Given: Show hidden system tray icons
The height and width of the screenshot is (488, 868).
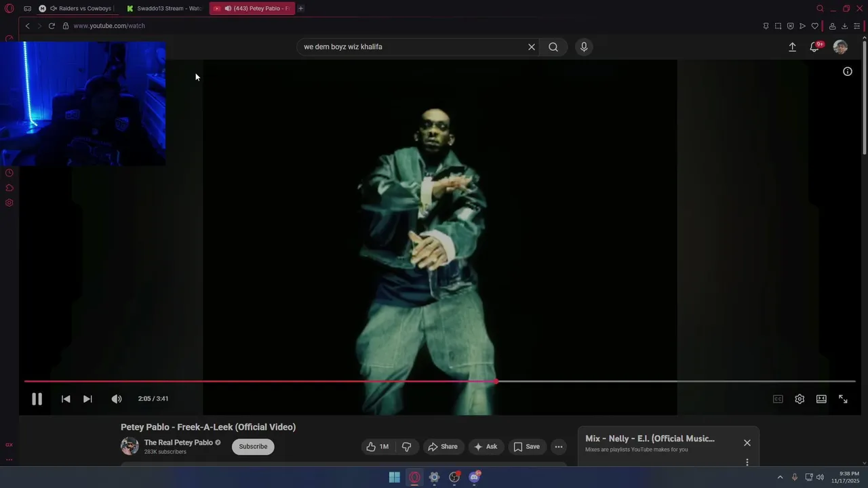Looking at the screenshot, I should [780, 477].
